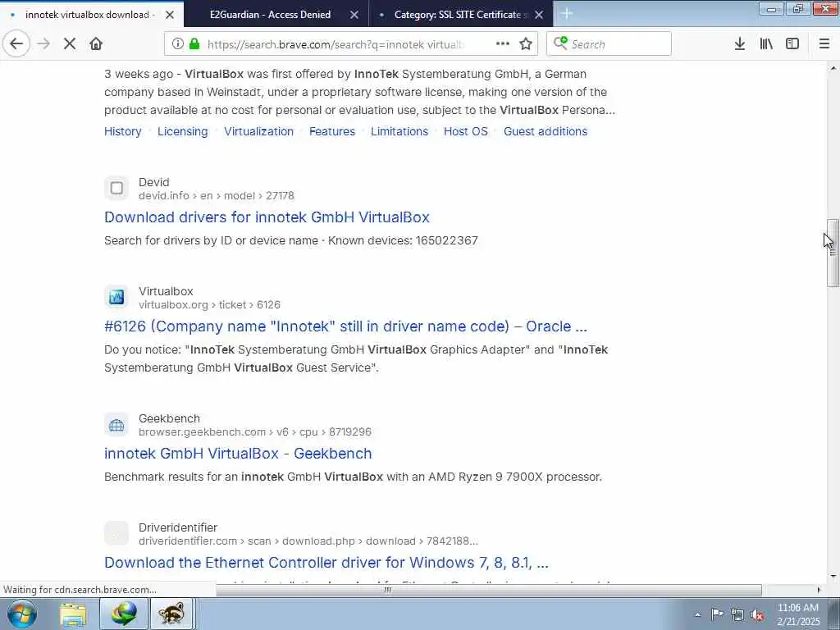The height and width of the screenshot is (630, 840).
Task: Click the Firefox Search input box
Action: coord(609,44)
